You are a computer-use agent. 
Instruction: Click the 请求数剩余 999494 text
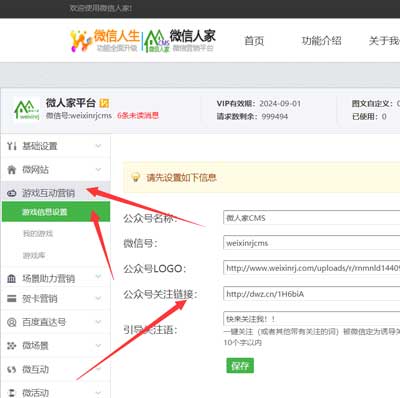(252, 116)
